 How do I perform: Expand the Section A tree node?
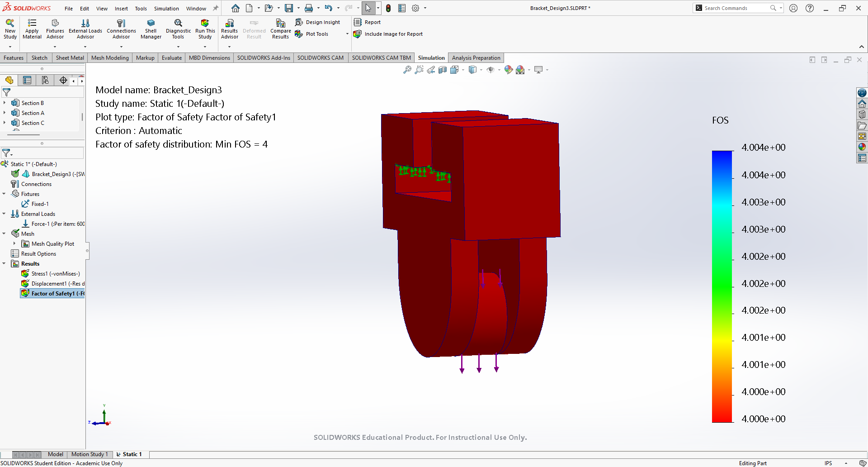click(5, 113)
